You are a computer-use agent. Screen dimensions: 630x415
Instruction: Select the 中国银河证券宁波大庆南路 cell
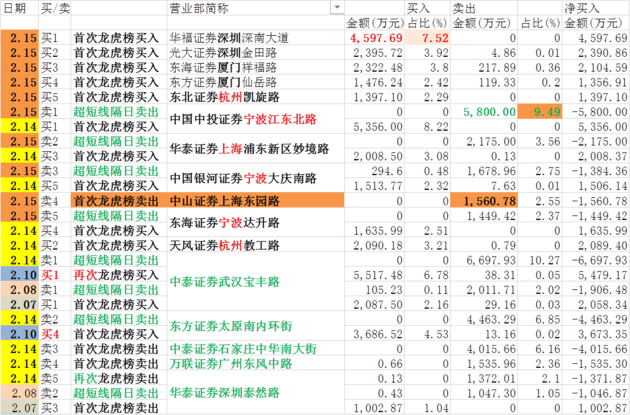pos(256,178)
